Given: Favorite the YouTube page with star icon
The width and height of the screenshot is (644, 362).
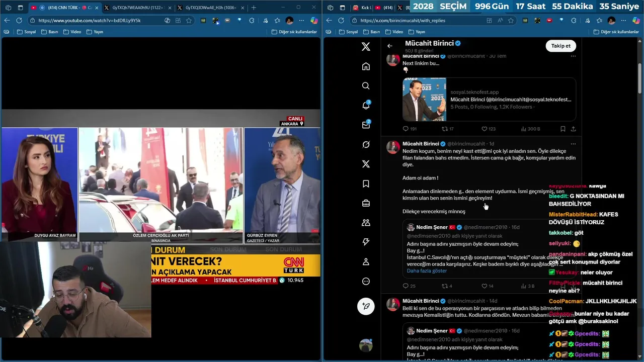Looking at the screenshot, I should point(189,21).
